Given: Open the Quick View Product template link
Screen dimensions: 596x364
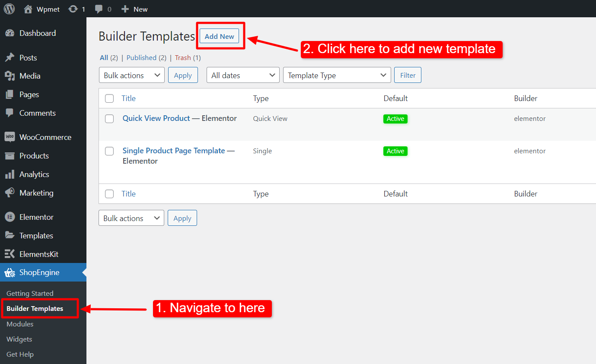Looking at the screenshot, I should (156, 118).
